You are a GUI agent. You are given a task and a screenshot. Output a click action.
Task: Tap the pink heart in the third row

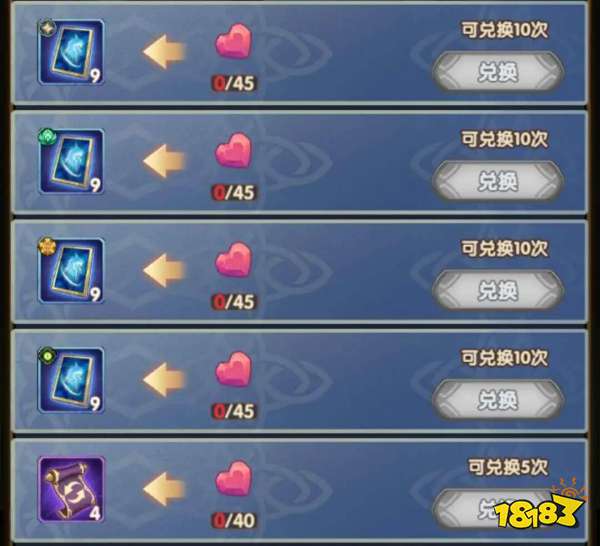[233, 259]
